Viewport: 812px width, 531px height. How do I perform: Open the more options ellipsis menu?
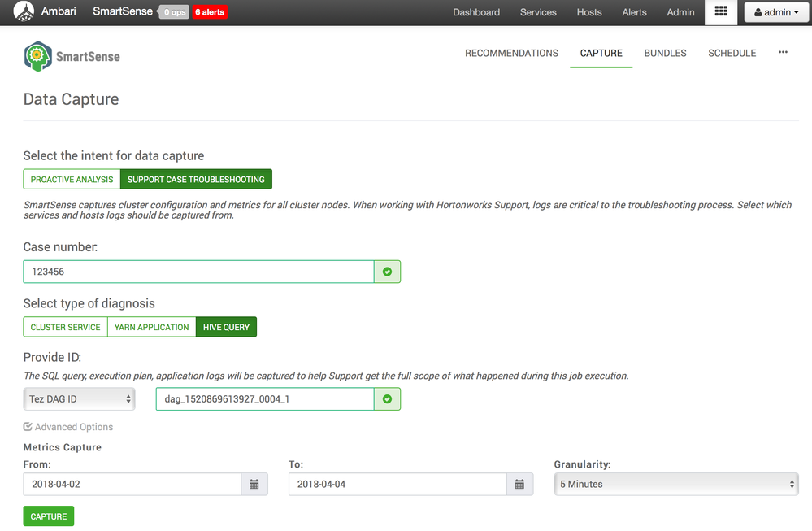tap(783, 52)
